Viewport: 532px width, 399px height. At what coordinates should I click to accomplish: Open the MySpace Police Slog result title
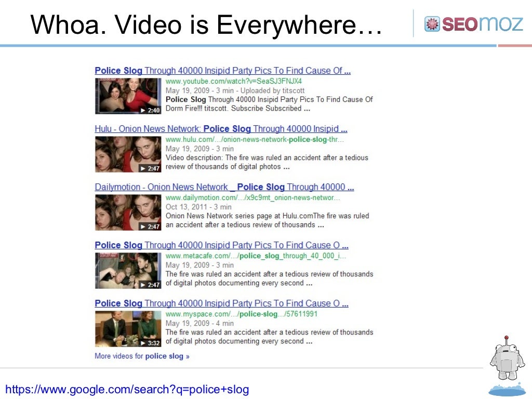[x=221, y=303]
